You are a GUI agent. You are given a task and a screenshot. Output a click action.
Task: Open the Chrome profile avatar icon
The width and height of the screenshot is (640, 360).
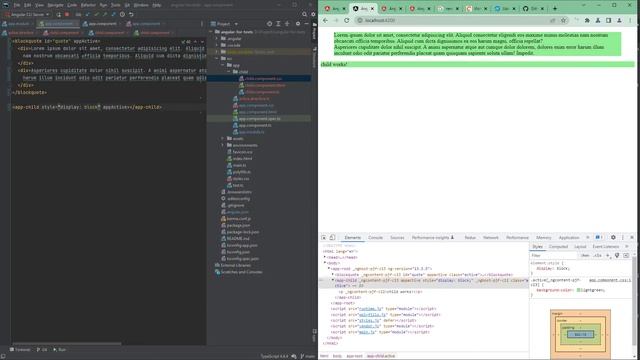point(619,20)
